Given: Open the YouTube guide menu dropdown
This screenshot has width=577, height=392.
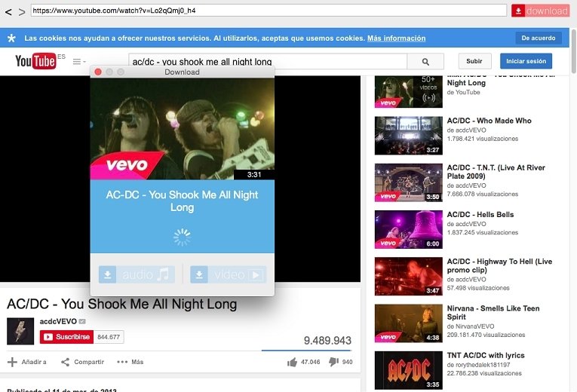Looking at the screenshot, I should pyautogui.click(x=79, y=61).
